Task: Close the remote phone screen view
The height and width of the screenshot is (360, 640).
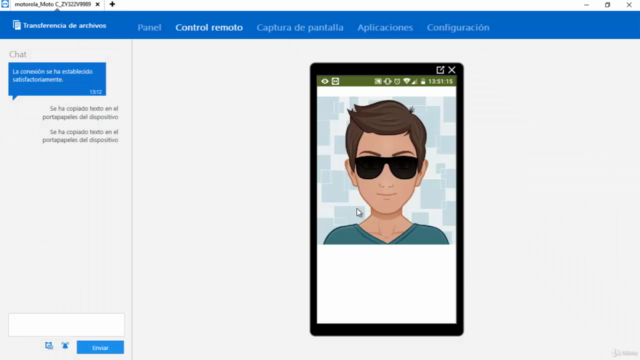Action: (452, 70)
